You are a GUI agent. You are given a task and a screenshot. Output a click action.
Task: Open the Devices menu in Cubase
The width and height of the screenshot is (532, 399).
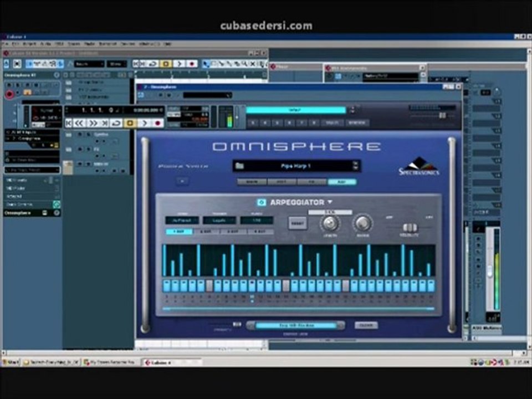pyautogui.click(x=128, y=44)
